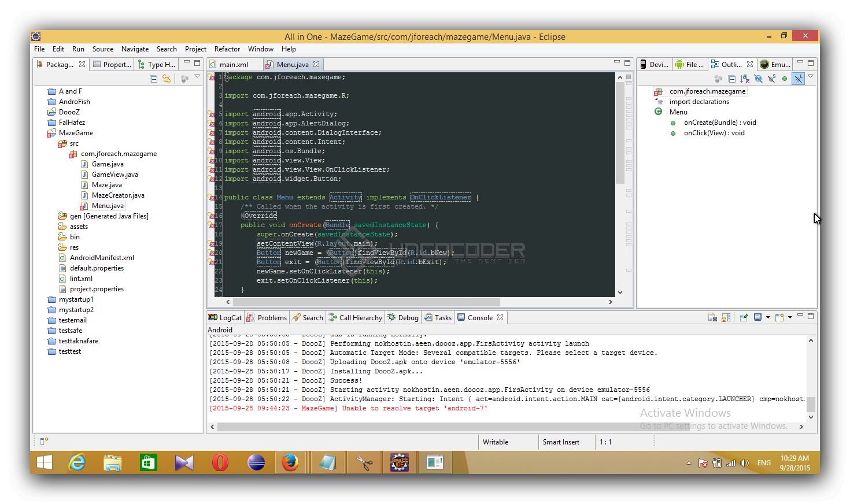Image resolution: width=850 pixels, height=504 pixels.
Task: Maximize the editor area
Action: [627, 63]
